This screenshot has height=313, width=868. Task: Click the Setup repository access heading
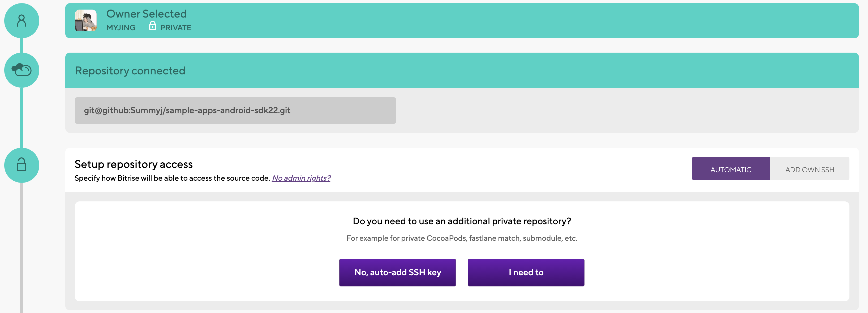tap(134, 164)
